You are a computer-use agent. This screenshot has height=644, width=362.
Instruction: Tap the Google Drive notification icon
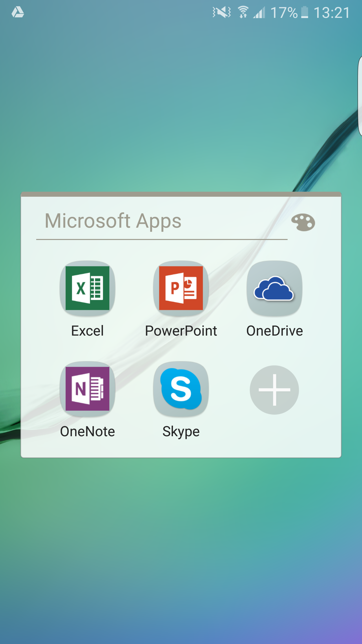click(18, 12)
